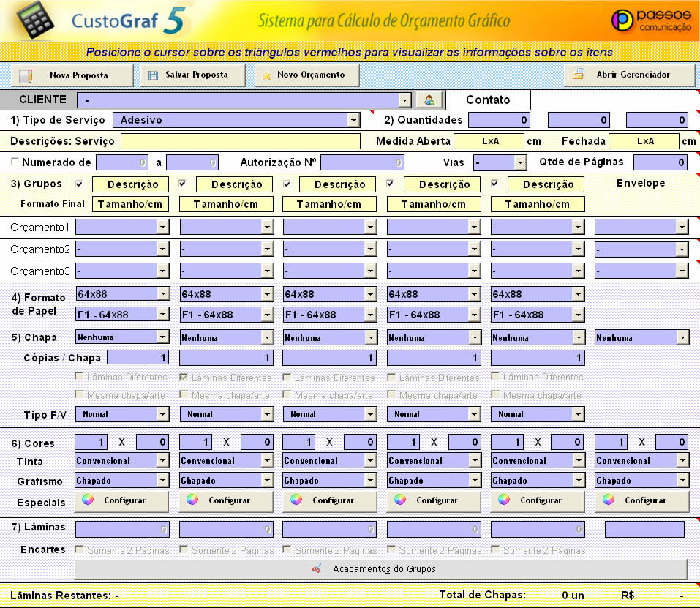
Task: Uncheck the third Grupos checkbox
Action: point(287,184)
